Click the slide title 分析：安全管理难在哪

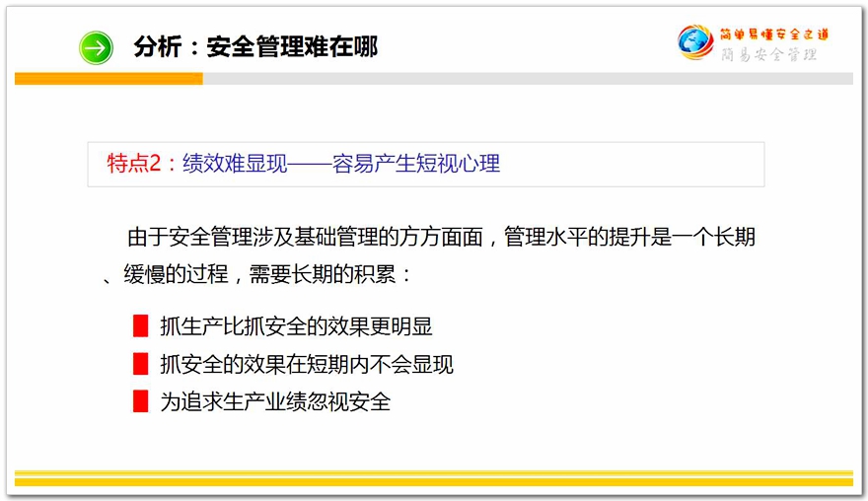pos(255,46)
